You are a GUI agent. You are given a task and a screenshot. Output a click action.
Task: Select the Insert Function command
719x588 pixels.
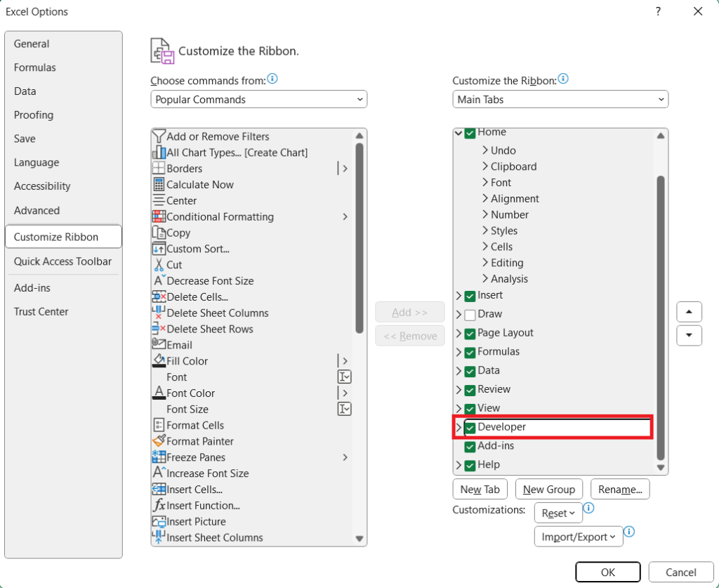(203, 505)
